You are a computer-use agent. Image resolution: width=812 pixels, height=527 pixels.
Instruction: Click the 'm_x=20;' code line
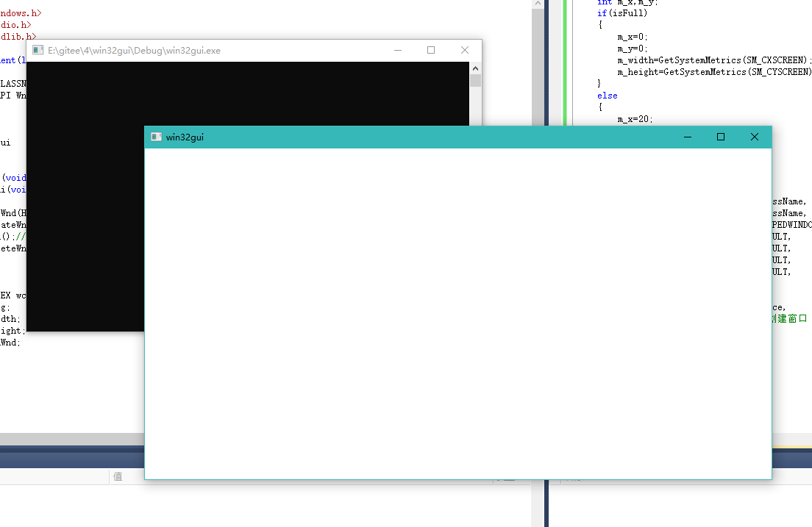point(635,119)
